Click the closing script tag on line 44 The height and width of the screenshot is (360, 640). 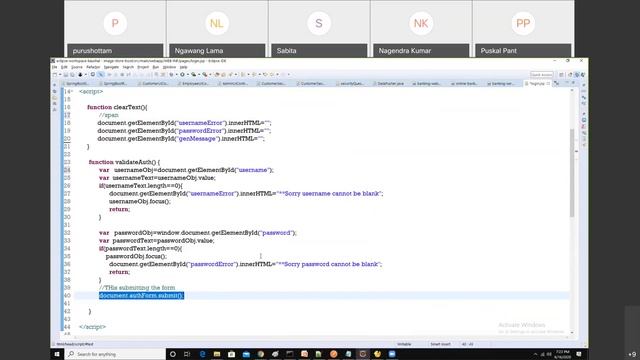[93, 327]
